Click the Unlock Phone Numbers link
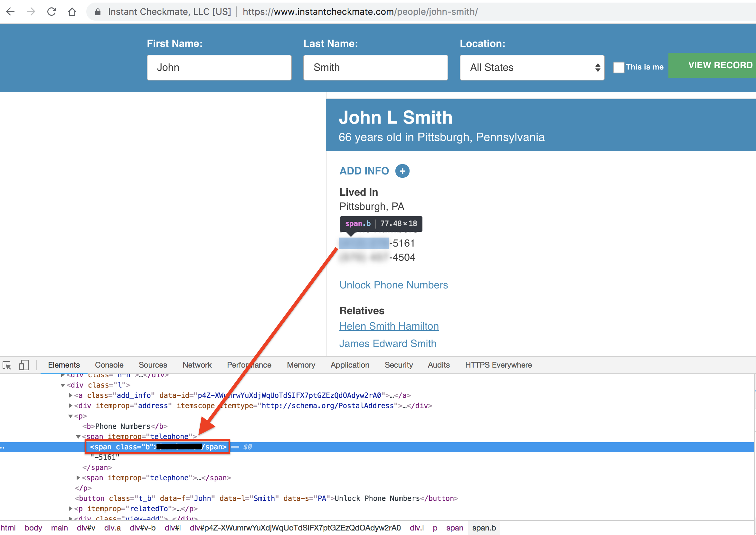This screenshot has height=535, width=756. click(393, 285)
